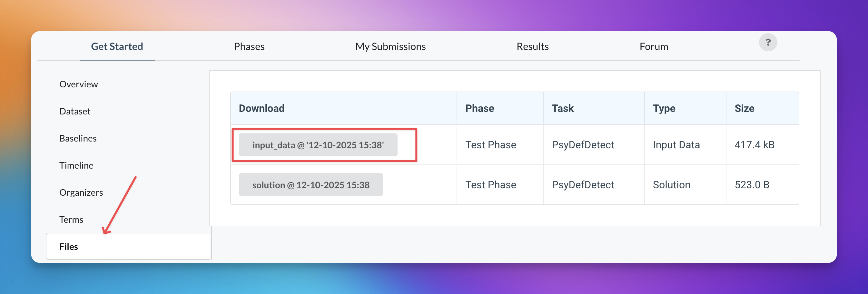Select the Files section in sidebar
This screenshot has height=294, width=868.
pos(68,247)
